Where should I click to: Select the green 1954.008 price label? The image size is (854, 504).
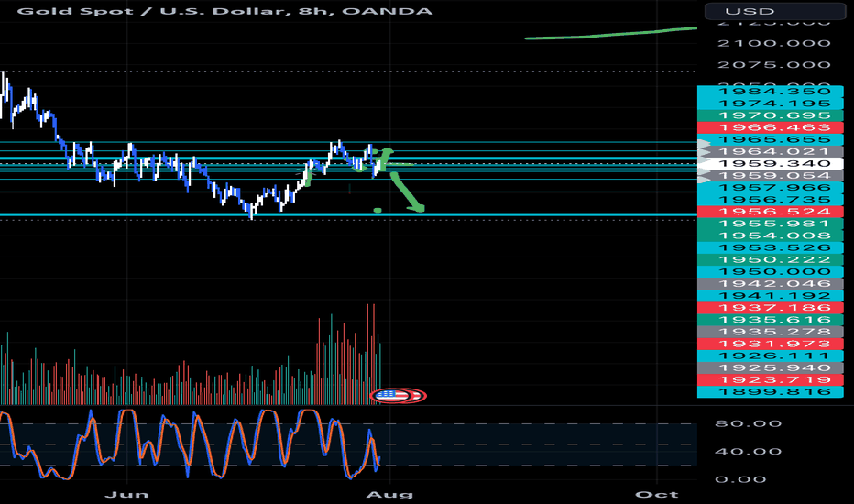(770, 236)
